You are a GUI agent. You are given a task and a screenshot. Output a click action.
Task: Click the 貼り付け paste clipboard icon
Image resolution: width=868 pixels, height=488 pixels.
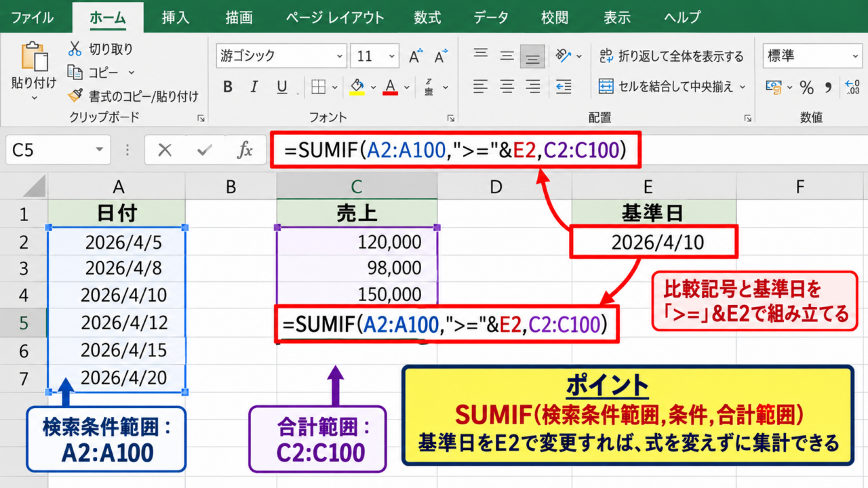(34, 58)
